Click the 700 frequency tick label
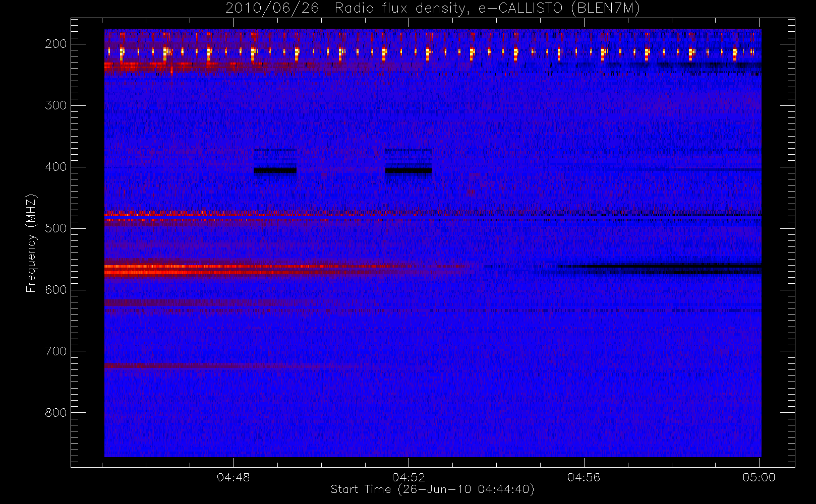This screenshot has height=504, width=816. [x=55, y=351]
